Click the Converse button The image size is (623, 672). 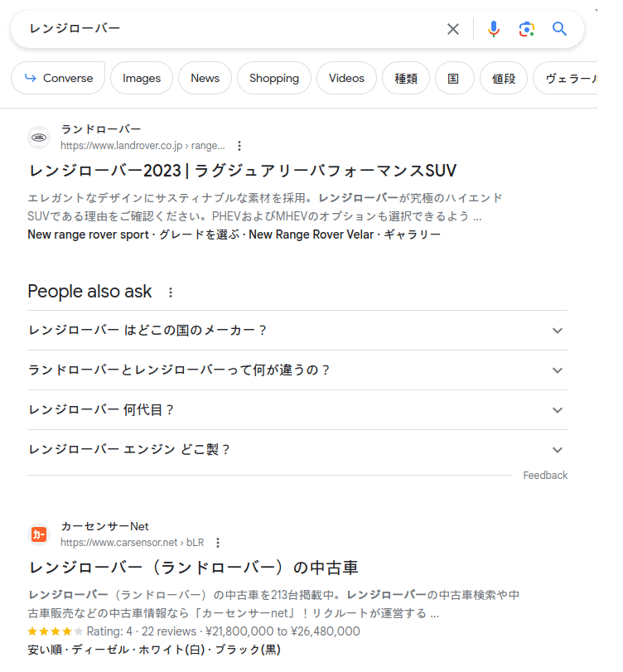click(x=58, y=78)
